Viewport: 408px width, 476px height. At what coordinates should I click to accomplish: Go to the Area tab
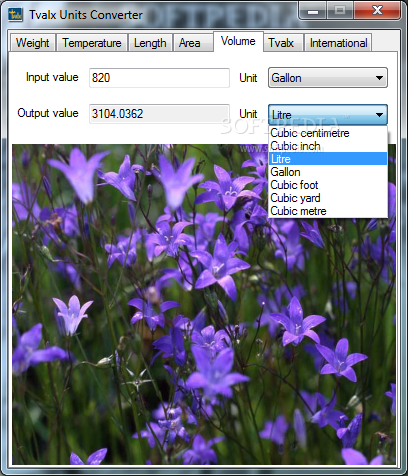click(x=193, y=43)
